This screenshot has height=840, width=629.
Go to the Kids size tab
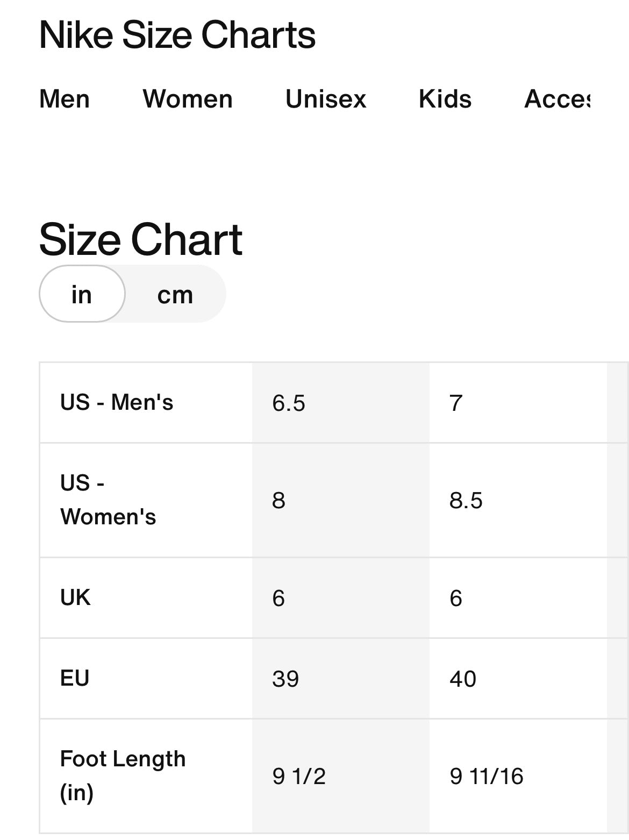[x=445, y=99]
